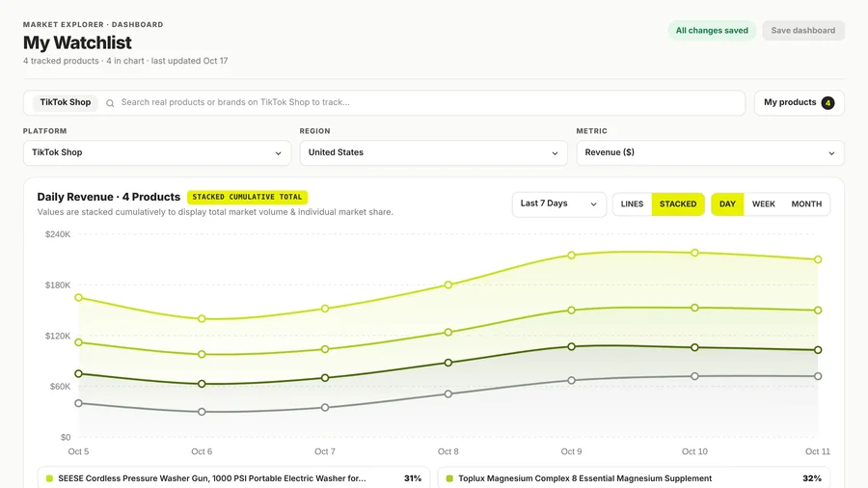Click the gray line data point on Oct 6

click(202, 412)
